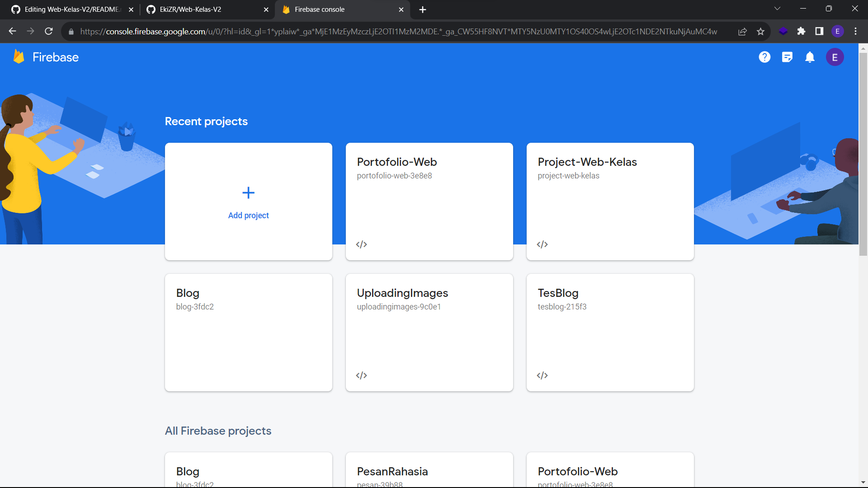Viewport: 868px width, 488px height.
Task: Open the notifications bell icon
Action: (810, 57)
